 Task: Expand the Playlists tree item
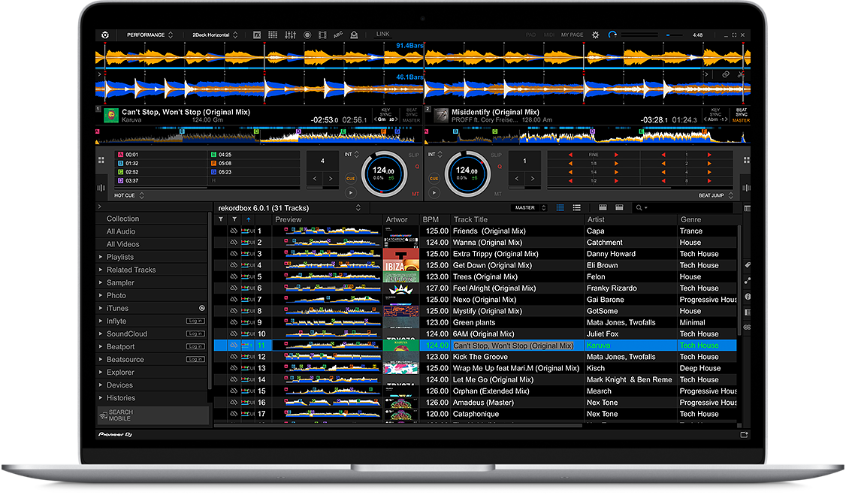tap(101, 257)
